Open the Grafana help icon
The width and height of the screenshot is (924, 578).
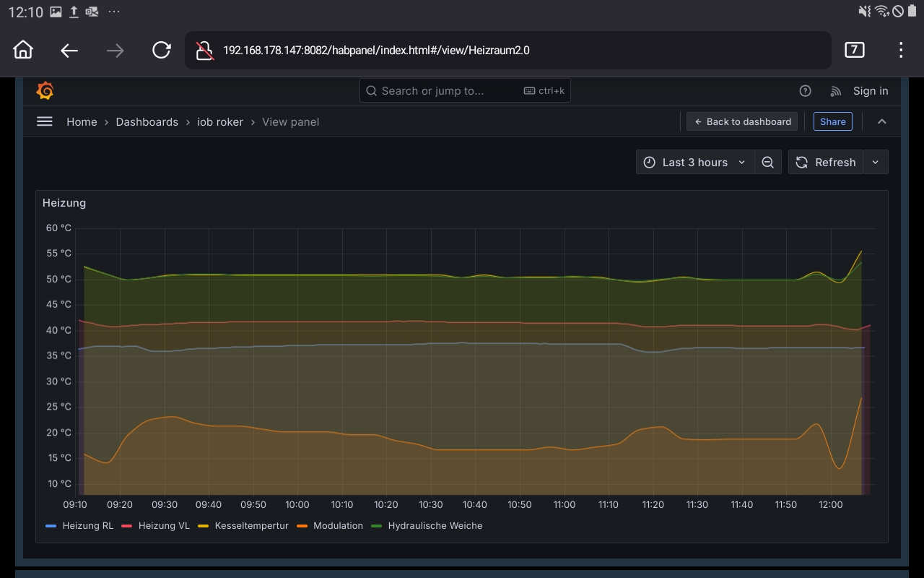pos(806,91)
